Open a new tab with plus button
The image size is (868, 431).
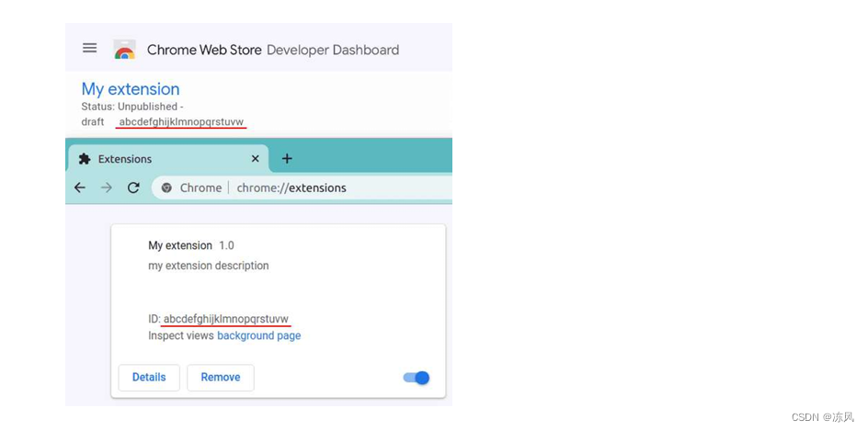pyautogui.click(x=287, y=159)
